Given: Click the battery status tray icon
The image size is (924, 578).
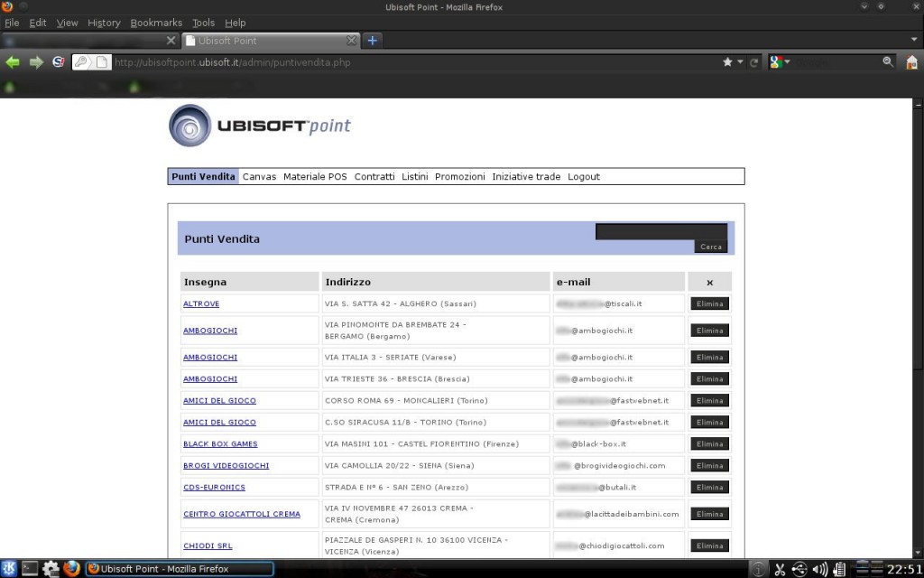Looking at the screenshot, I should tap(839, 569).
